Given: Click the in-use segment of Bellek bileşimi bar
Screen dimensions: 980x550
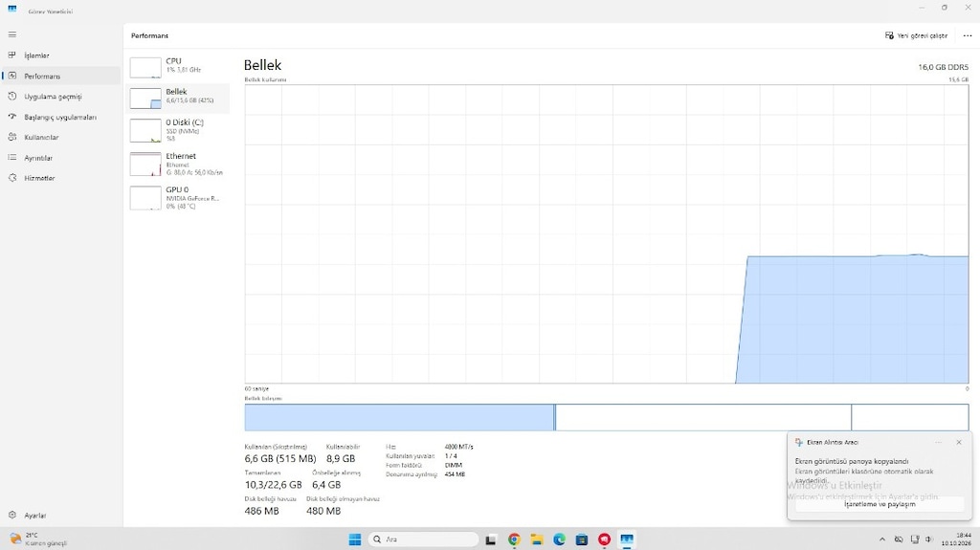Looking at the screenshot, I should (x=399, y=417).
